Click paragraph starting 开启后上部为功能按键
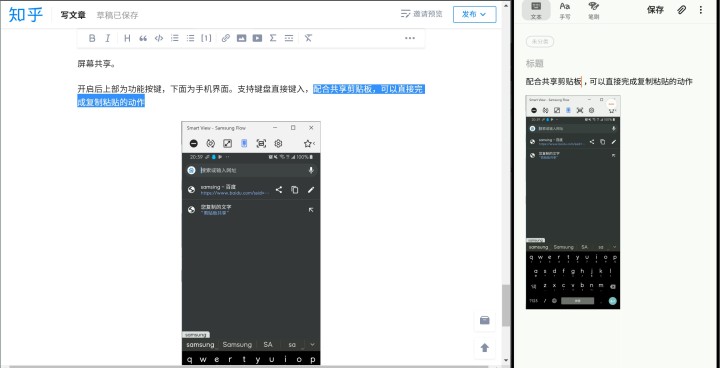Image resolution: width=720 pixels, height=368 pixels. (251, 96)
